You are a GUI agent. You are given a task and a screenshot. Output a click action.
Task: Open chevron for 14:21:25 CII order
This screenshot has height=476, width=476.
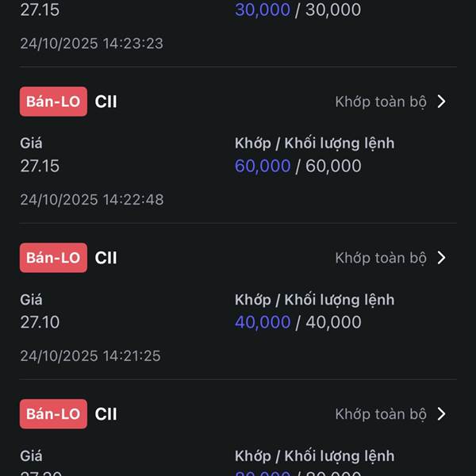coord(442,258)
